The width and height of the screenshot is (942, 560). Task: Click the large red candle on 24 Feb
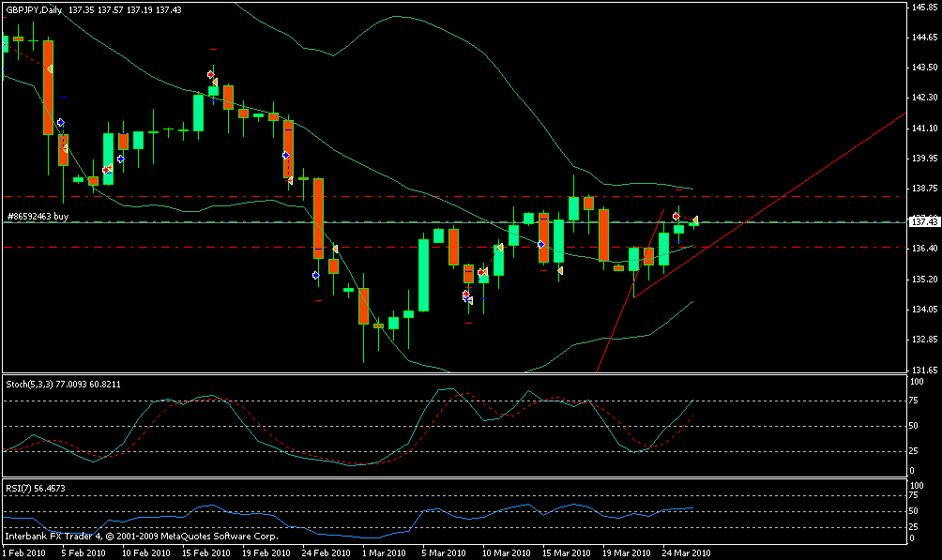tap(319, 218)
